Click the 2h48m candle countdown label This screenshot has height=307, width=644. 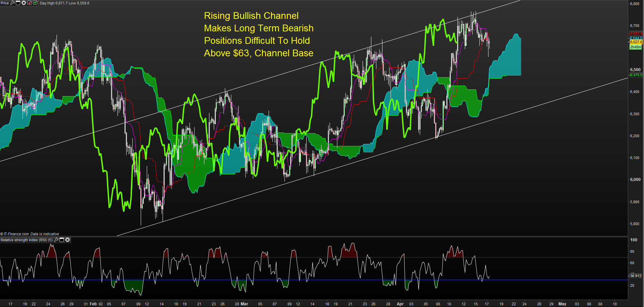pyautogui.click(x=636, y=47)
